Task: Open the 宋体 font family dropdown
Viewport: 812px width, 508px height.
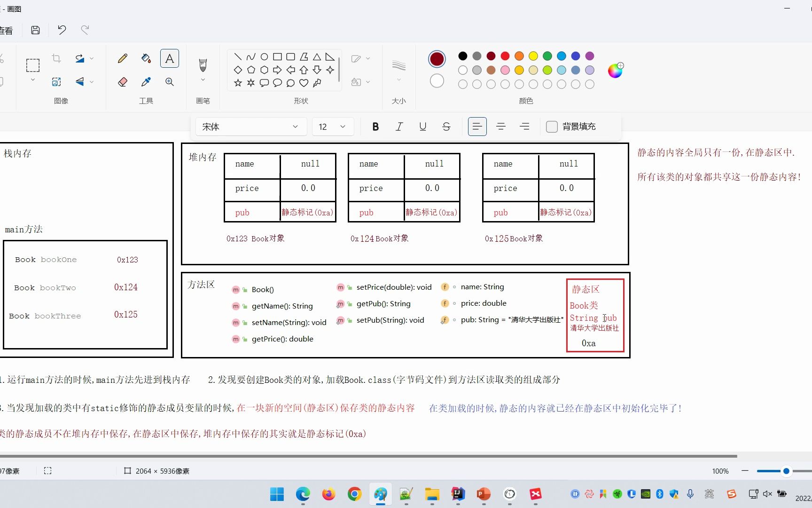Action: coord(251,127)
